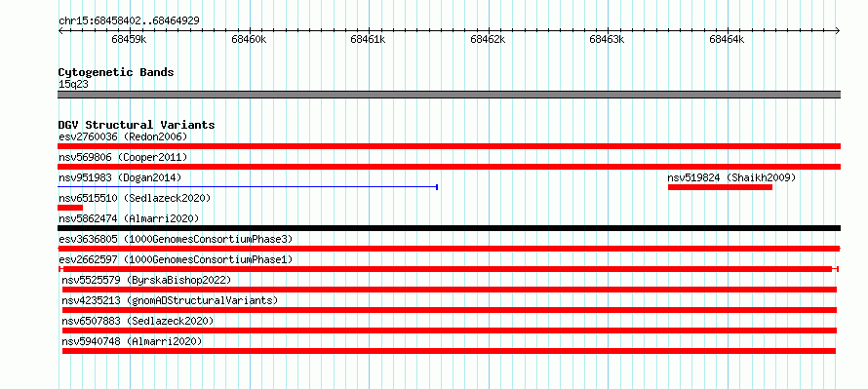Click the small red bar under nsv6515510
Viewport: 868px width, 389px height.
70,208
